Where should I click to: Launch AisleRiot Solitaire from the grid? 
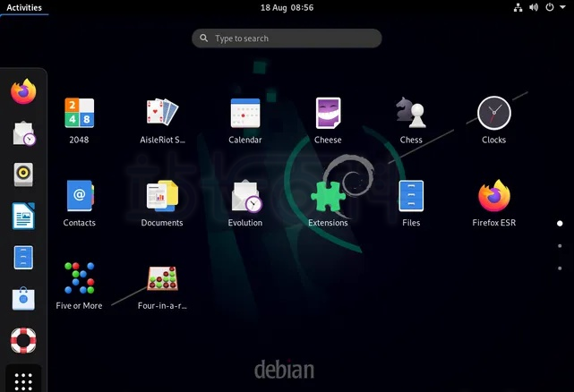tap(162, 112)
